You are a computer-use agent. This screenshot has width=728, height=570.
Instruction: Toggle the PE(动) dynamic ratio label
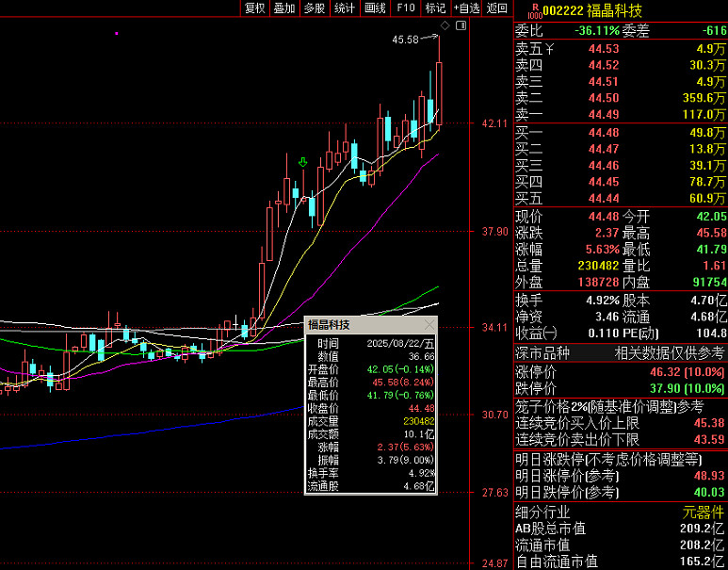pos(644,333)
